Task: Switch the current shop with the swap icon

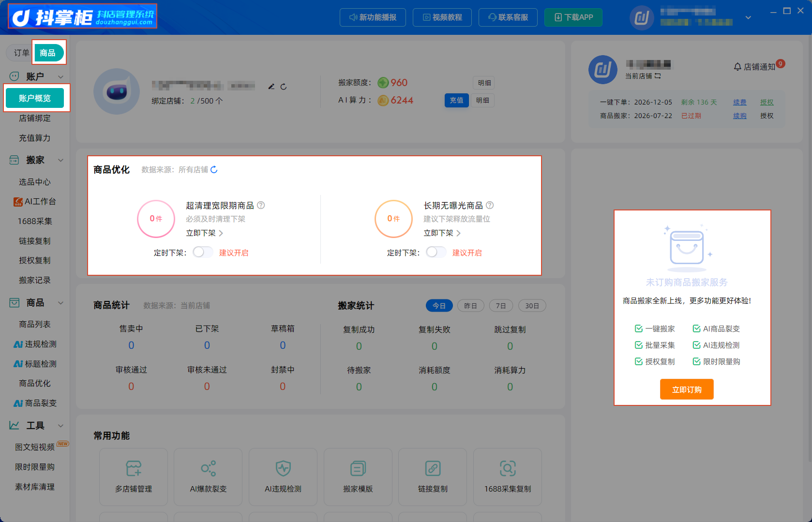Action: [x=658, y=76]
